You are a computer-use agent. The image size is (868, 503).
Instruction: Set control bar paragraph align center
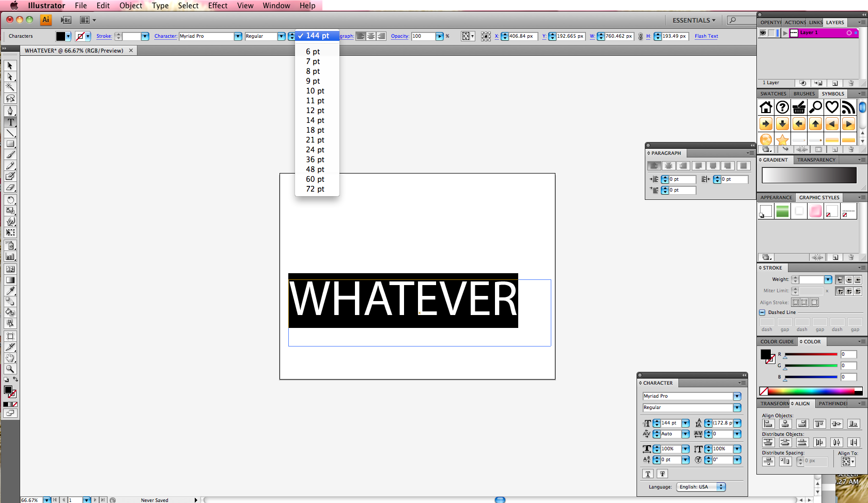pos(370,36)
